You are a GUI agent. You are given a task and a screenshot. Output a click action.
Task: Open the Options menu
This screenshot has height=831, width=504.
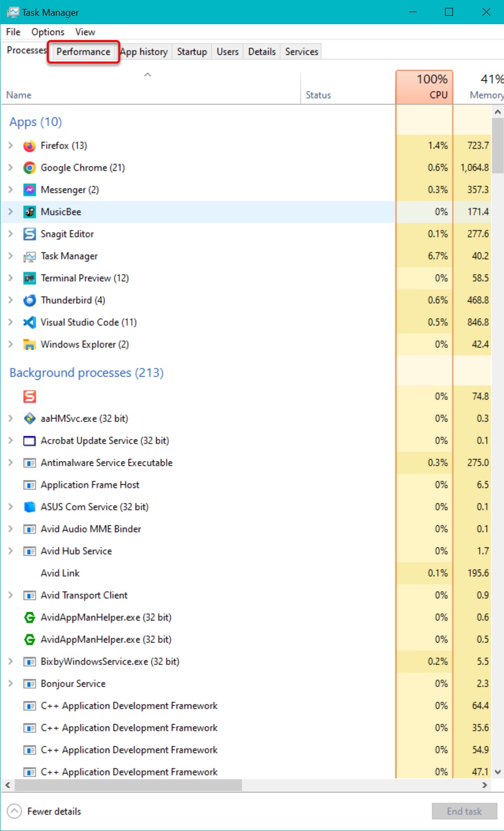[x=48, y=32]
